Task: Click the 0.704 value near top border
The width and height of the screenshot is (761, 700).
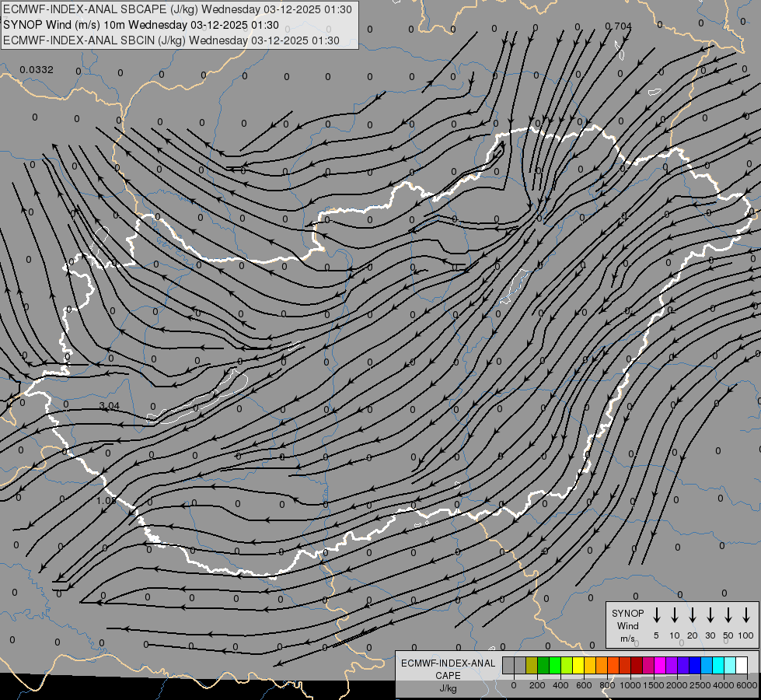Action: [618, 26]
